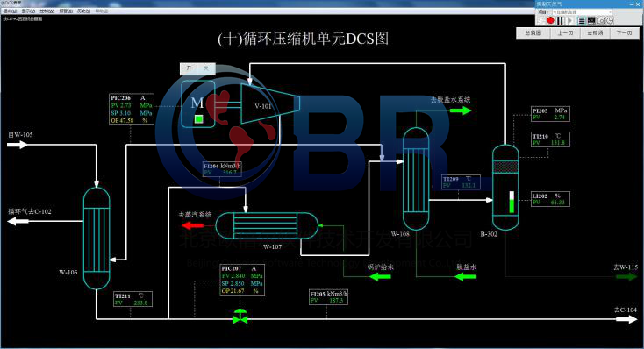The image size is (644, 349).
Task: Click the pause icon in the simulator toolbar
Action: tap(560, 20)
